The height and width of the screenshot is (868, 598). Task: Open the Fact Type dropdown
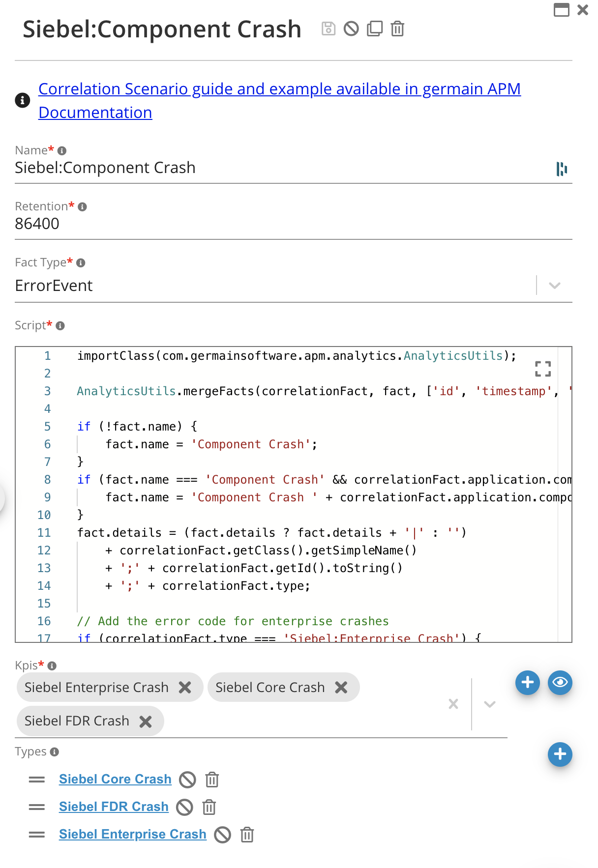pos(555,286)
